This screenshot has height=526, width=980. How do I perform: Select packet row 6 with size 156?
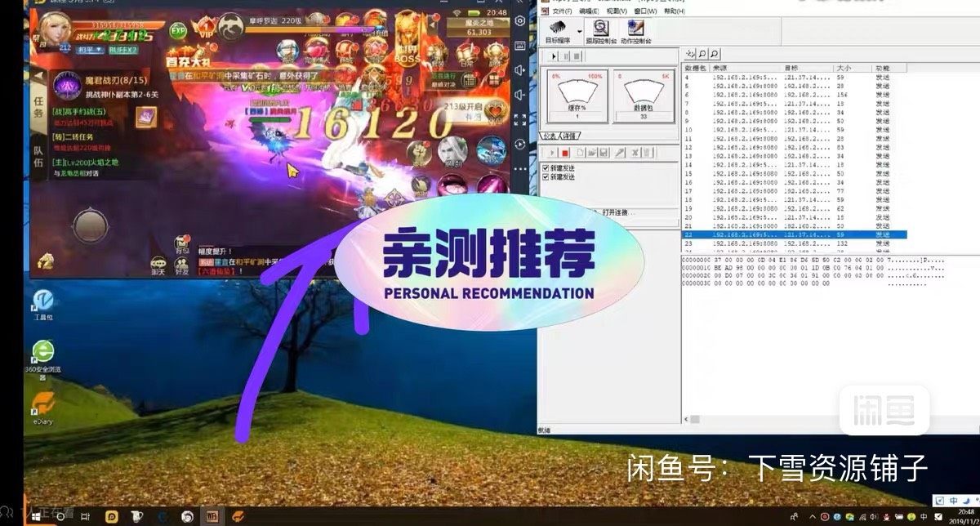coord(795,95)
